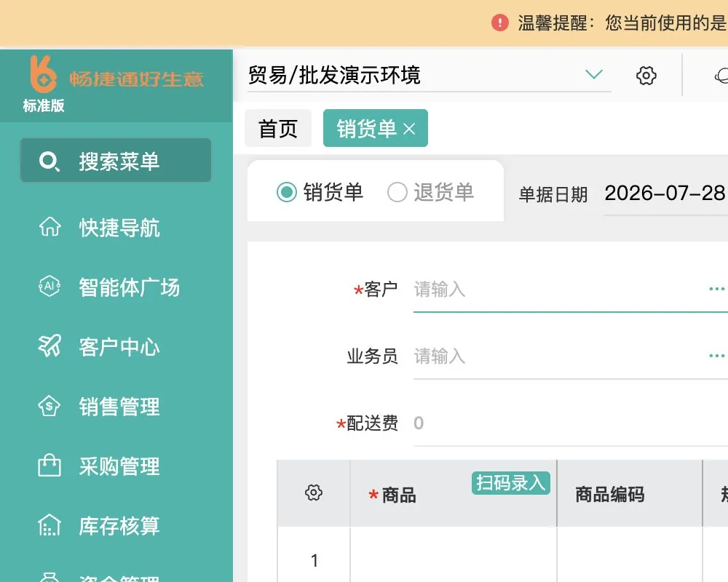Click the 搜索菜单 search box
Screen dimensions: 728x582
pyautogui.click(x=116, y=160)
